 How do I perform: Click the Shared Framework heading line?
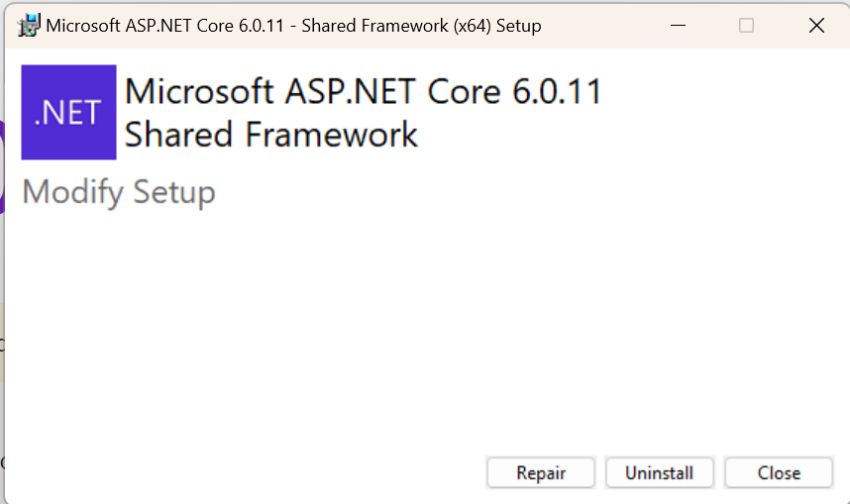[271, 135]
